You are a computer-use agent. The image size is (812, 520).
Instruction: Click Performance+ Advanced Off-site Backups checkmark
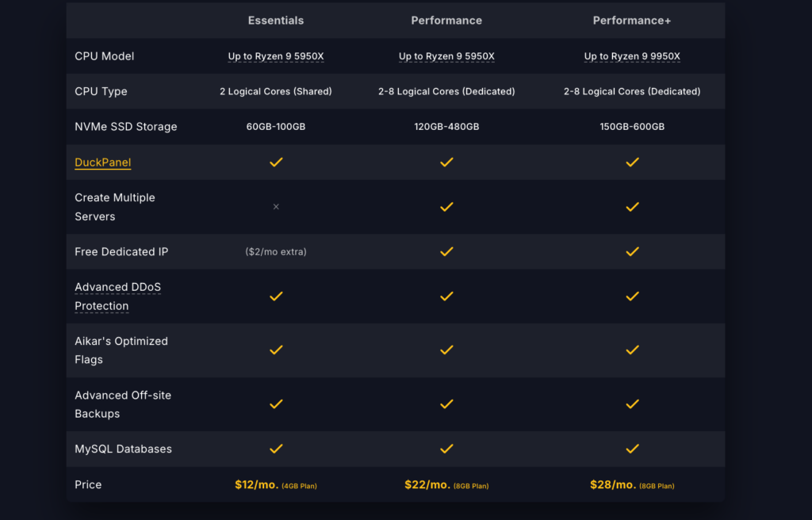pyautogui.click(x=632, y=404)
